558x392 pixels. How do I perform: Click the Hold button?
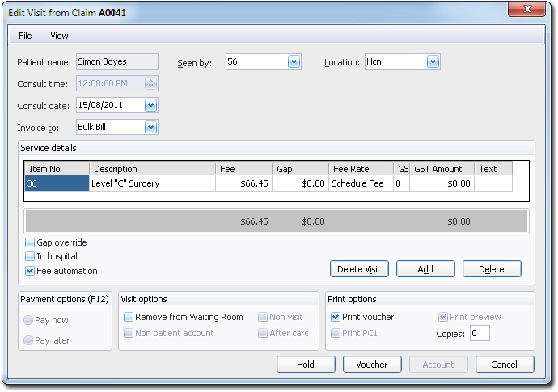click(306, 365)
